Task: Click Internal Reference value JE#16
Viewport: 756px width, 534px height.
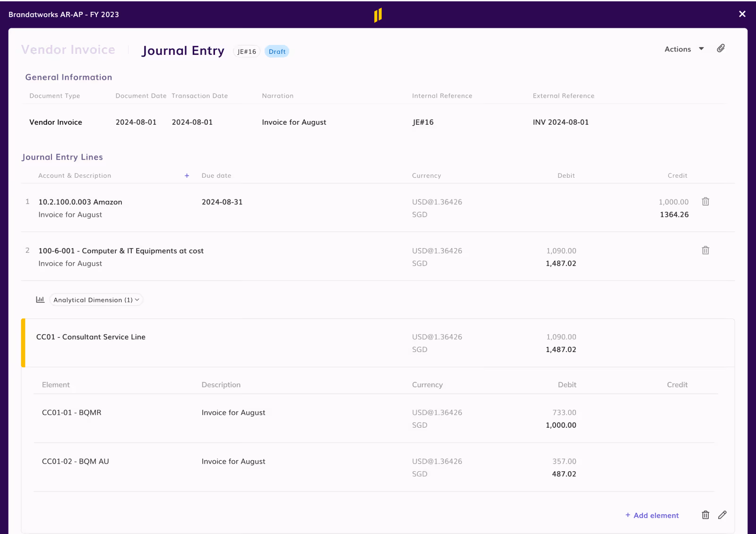Action: [x=423, y=122]
